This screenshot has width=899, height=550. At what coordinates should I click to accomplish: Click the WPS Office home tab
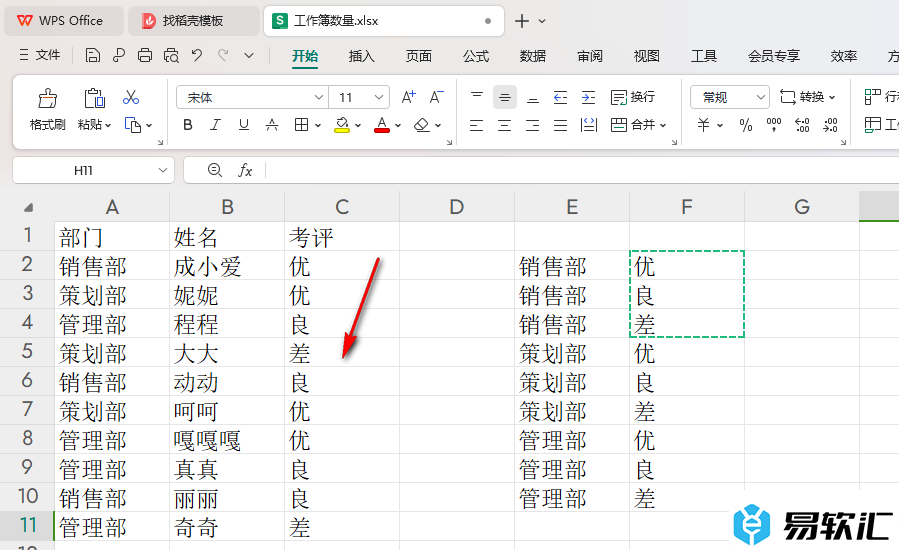[64, 21]
